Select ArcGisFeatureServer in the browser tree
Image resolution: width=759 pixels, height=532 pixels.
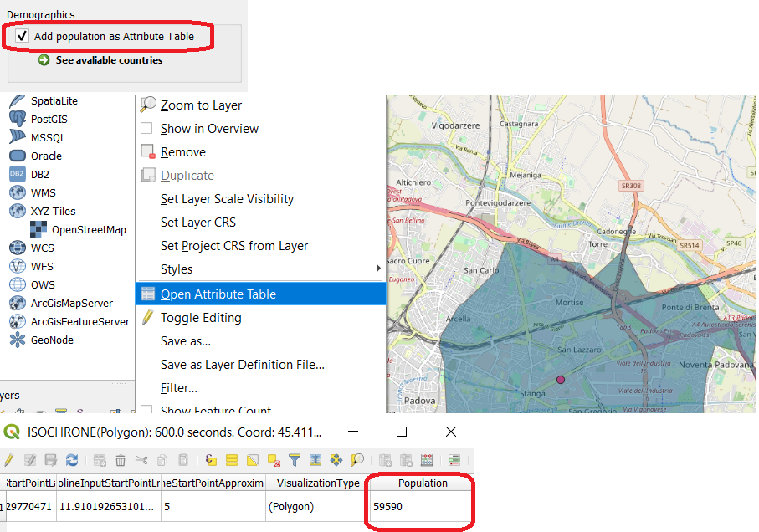pos(80,321)
